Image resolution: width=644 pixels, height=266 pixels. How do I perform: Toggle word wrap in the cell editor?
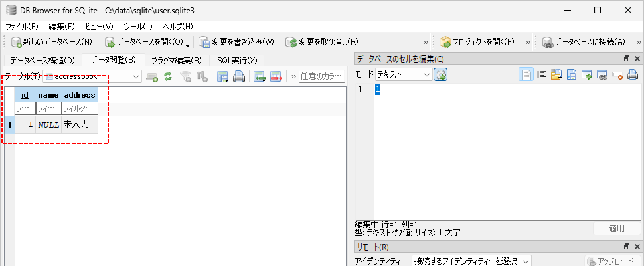point(541,75)
